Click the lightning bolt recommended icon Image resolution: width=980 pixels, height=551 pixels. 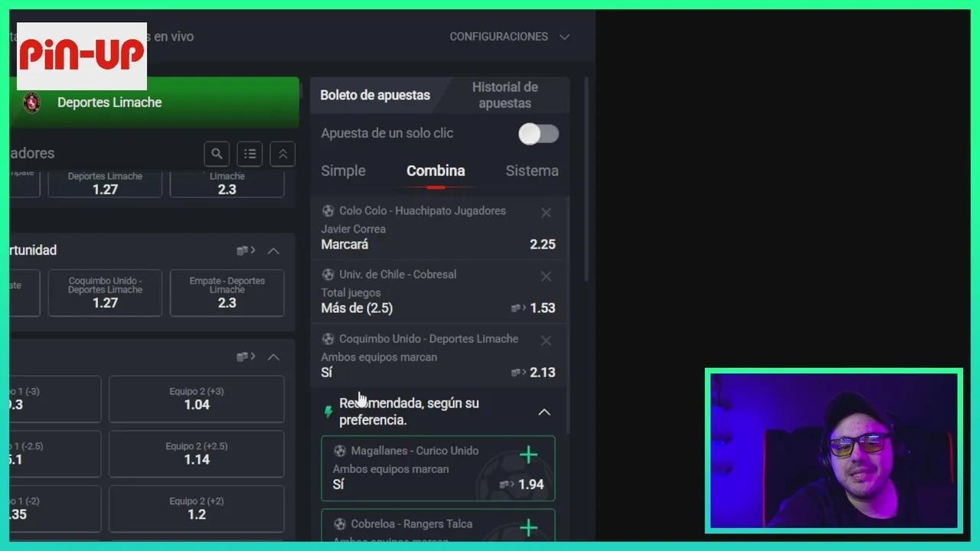(x=328, y=412)
